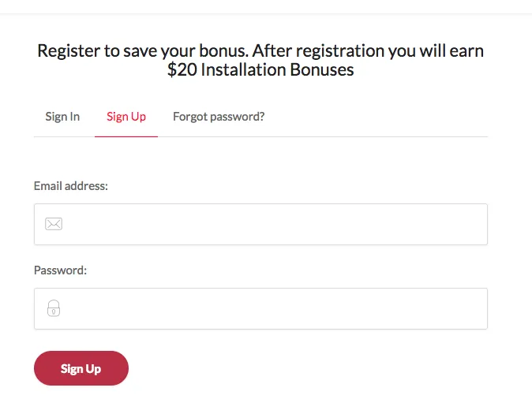
Task: Switch to the Sign In tab
Action: coord(62,117)
